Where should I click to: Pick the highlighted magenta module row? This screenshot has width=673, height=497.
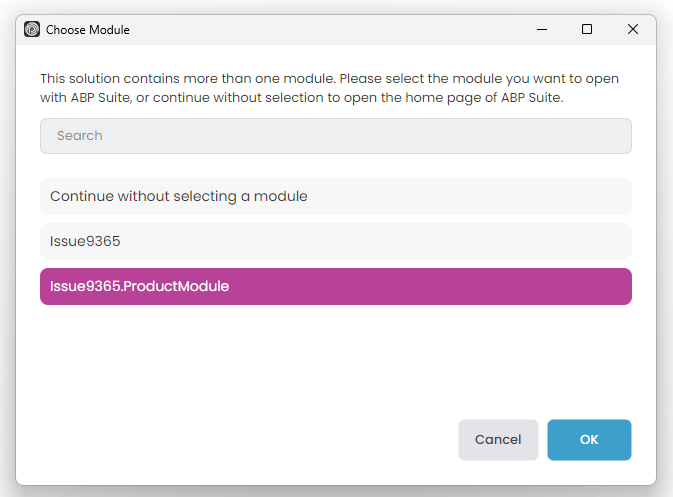tap(336, 286)
